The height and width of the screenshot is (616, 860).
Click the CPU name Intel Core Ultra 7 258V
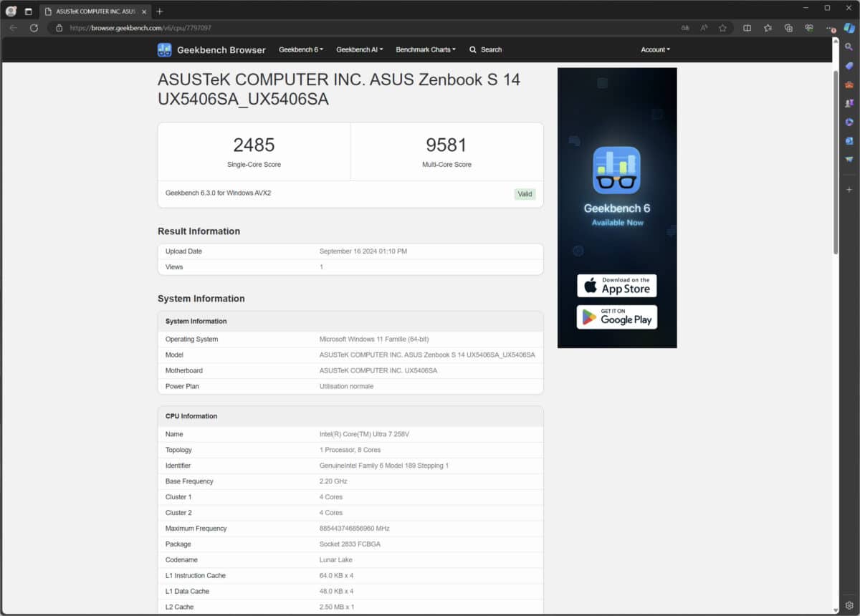pos(365,434)
